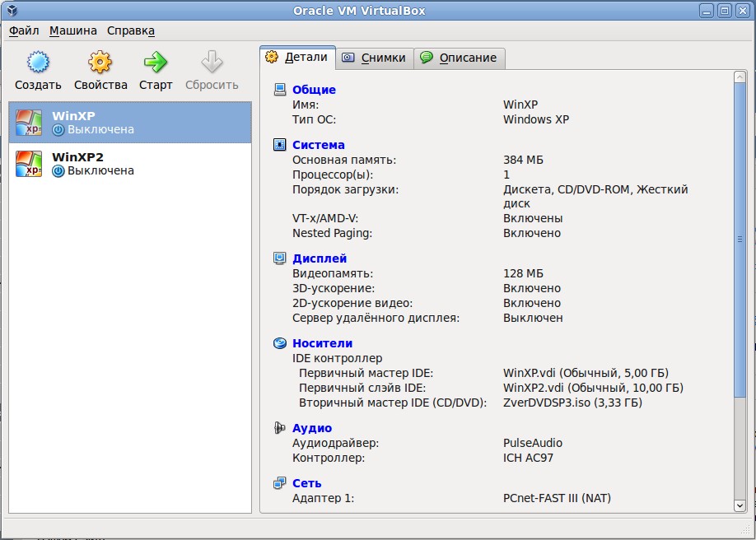Maximize the VirtualBox window
Image resolution: width=756 pixels, height=540 pixels.
tap(725, 11)
